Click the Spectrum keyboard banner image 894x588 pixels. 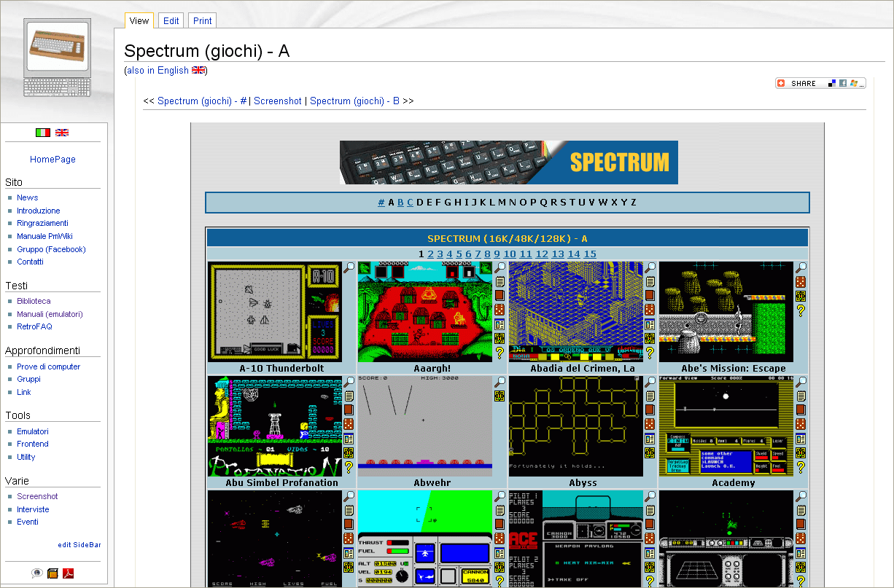[509, 162]
